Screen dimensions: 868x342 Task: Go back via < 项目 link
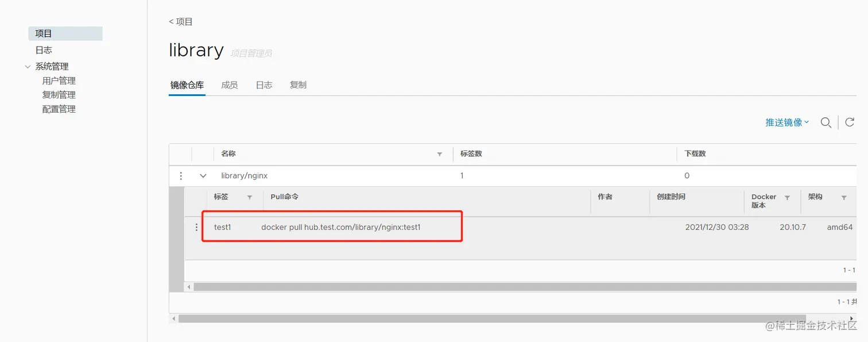click(x=181, y=22)
